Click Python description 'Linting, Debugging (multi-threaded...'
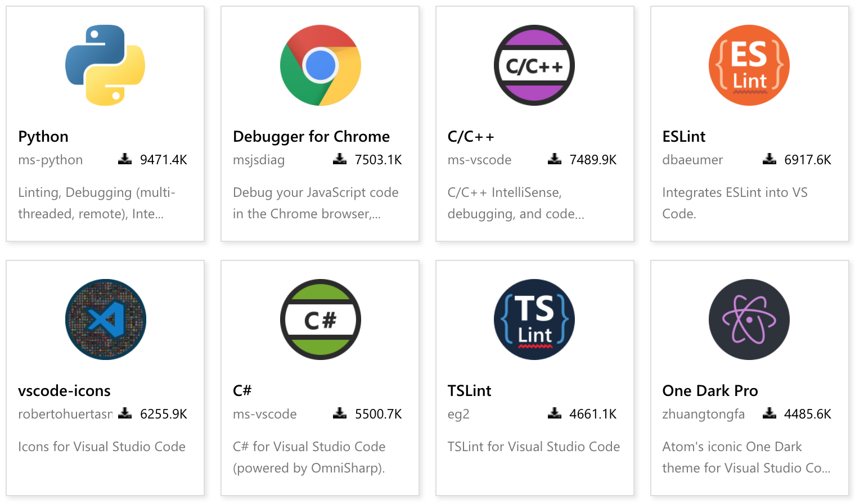This screenshot has width=855, height=504. click(x=97, y=203)
